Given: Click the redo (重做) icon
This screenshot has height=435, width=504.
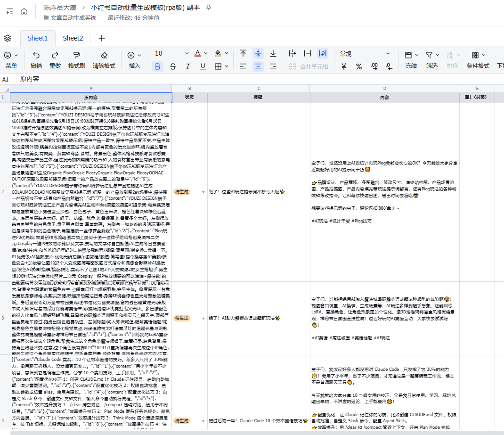Looking at the screenshot, I should (55, 55).
